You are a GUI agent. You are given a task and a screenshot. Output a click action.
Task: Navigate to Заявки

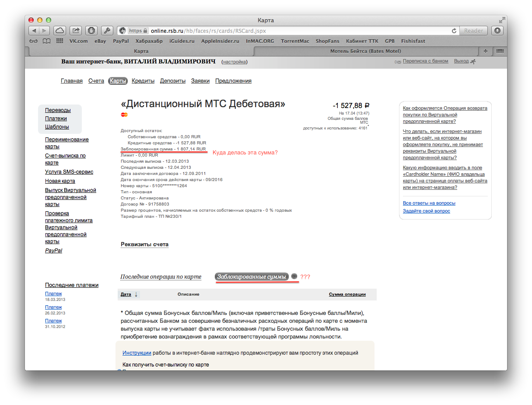pyautogui.click(x=200, y=81)
